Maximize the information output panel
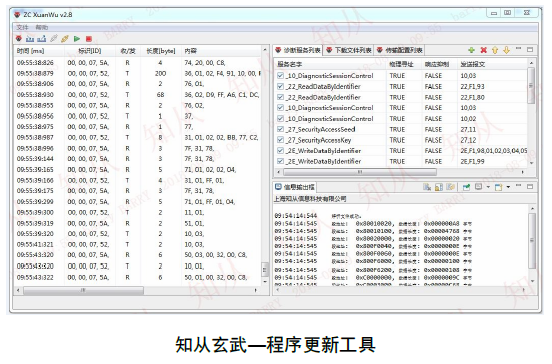Image resolution: width=552 pixels, height=364 pixels. pos(530,187)
